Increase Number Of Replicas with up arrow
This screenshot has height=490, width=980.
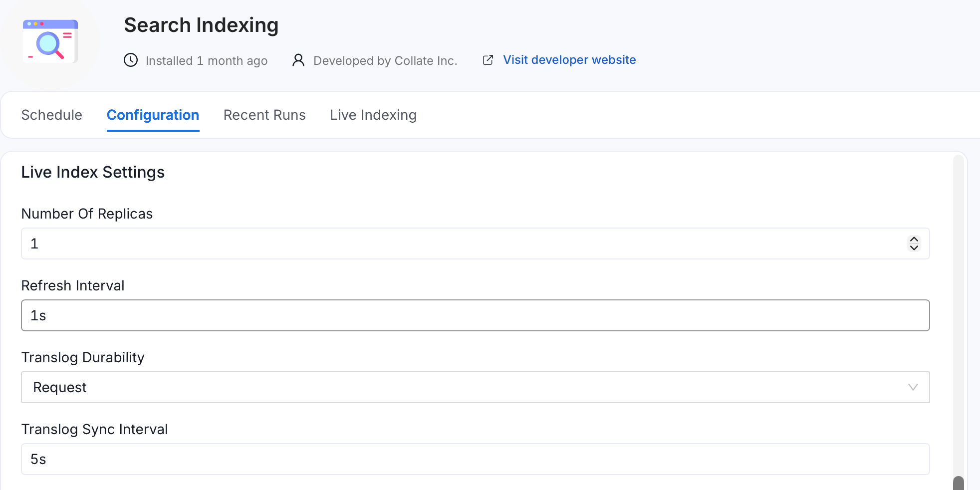914,240
